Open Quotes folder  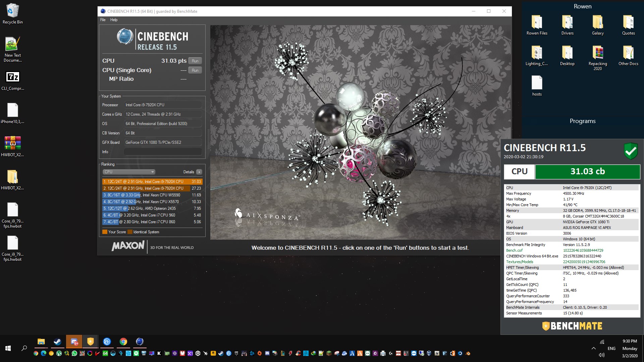point(628,25)
